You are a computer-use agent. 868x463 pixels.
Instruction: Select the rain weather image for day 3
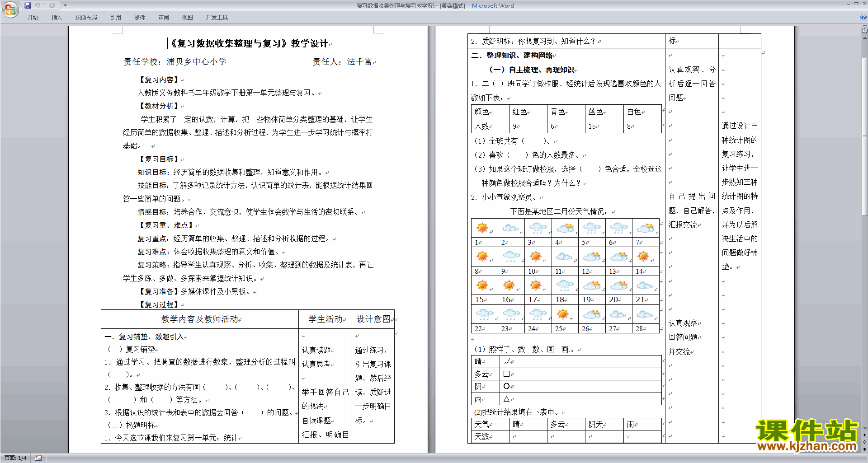(x=537, y=228)
